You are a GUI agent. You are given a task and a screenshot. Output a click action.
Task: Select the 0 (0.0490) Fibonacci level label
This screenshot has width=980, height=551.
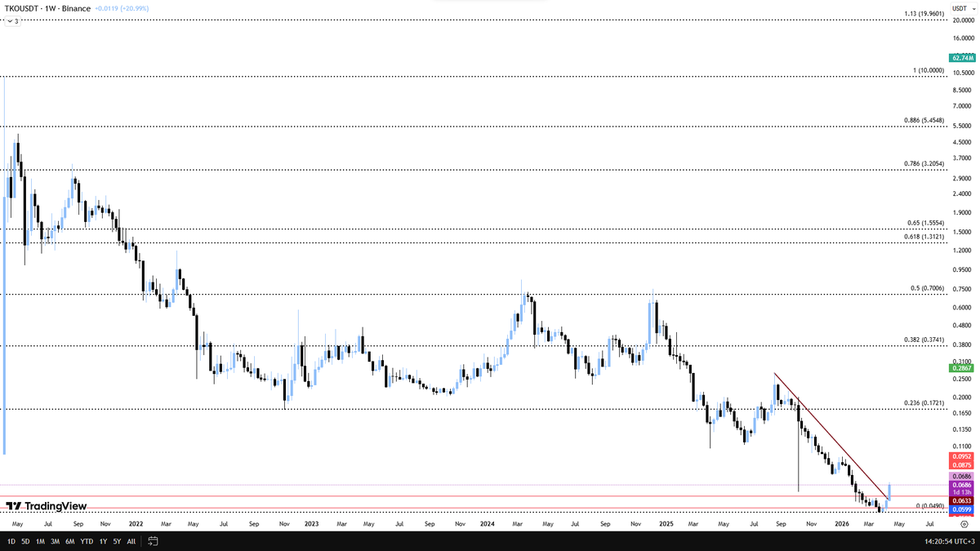(930, 505)
